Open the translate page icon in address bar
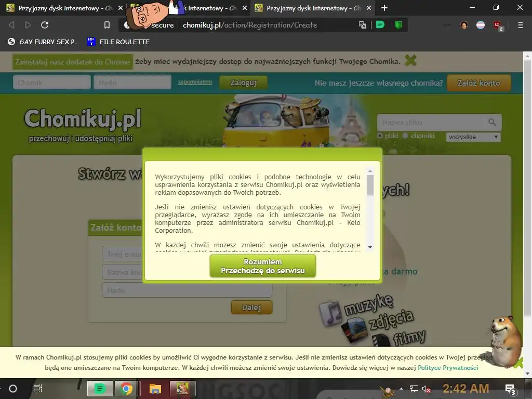Screen dimensions: 532x399 pos(362,25)
